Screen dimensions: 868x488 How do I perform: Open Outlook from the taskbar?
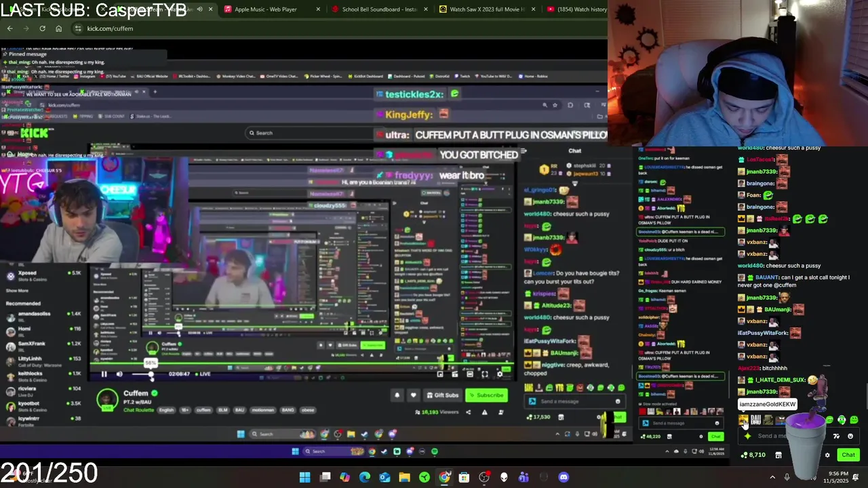click(x=384, y=477)
